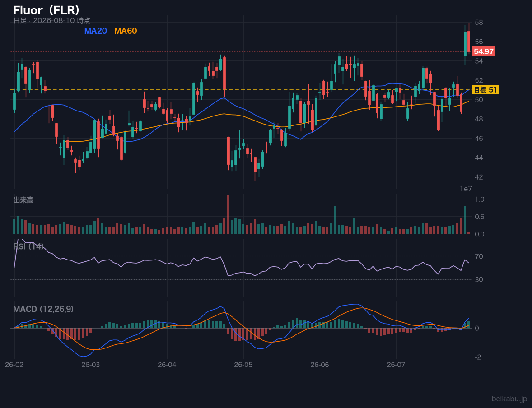This screenshot has height=408, width=532.
Task: Click the 出来高 volume panel label
Action: 23,200
